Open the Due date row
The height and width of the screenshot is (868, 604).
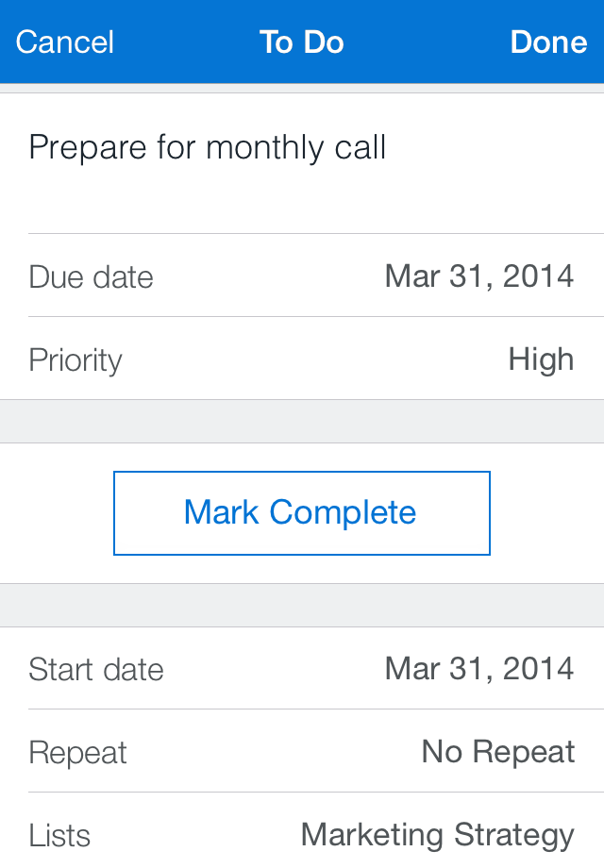[x=302, y=276]
